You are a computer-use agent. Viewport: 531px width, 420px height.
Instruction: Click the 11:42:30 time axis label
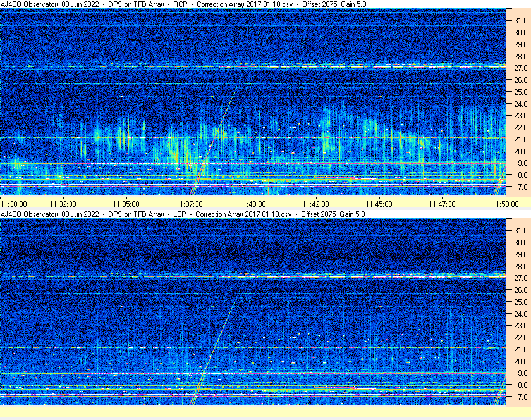pos(315,204)
